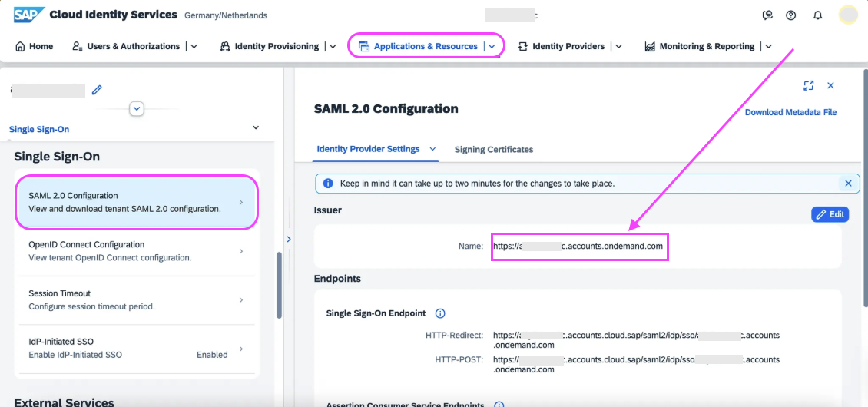The image size is (868, 407).
Task: Open Identity Provider Settings tab dropdown
Action: [x=433, y=149]
